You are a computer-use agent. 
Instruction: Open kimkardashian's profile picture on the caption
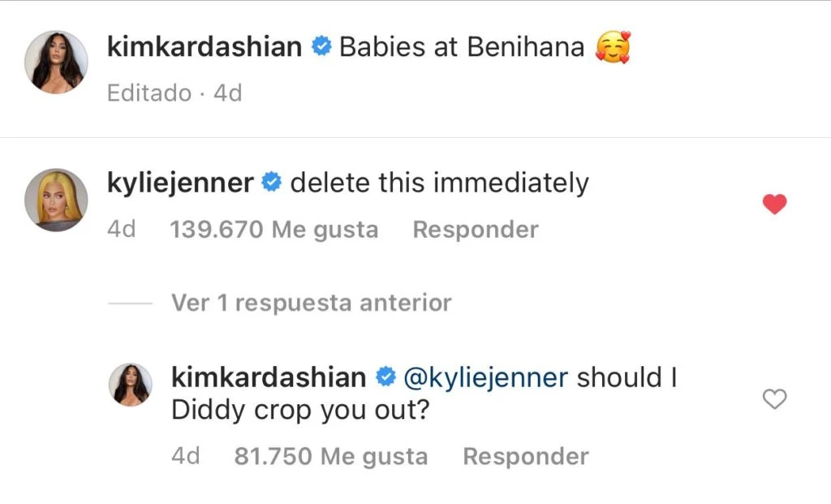tap(56, 62)
